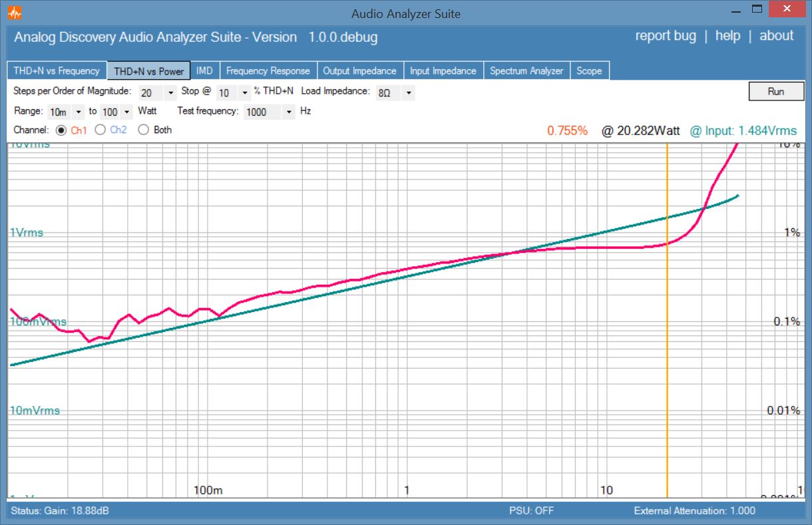Open the report bug link
Image resolution: width=812 pixels, height=525 pixels.
click(x=666, y=36)
